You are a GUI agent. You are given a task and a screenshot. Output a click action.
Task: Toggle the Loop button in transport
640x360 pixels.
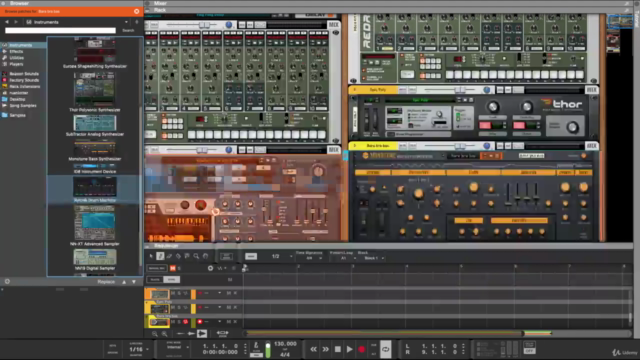pyautogui.click(x=385, y=349)
